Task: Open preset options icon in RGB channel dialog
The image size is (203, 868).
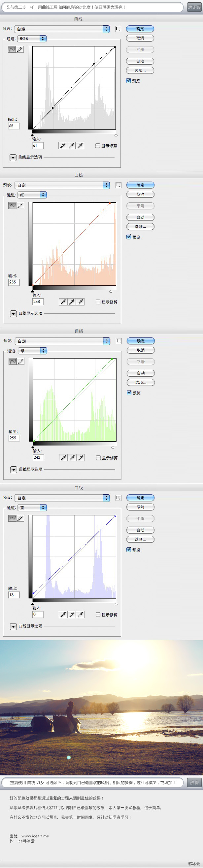Action: click(118, 29)
